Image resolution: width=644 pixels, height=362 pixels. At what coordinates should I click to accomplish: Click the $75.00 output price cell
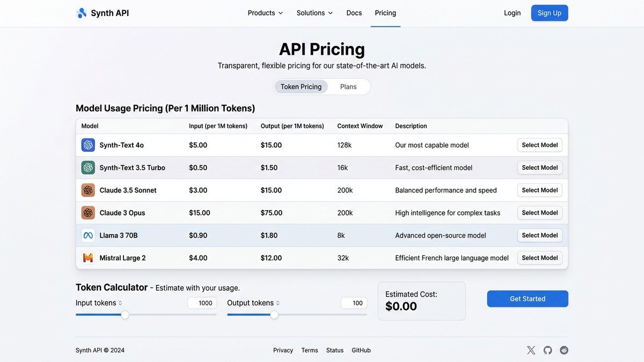click(272, 213)
